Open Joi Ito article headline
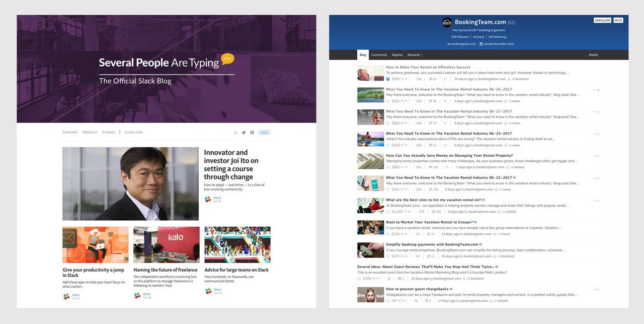This screenshot has height=324, width=644. click(231, 165)
